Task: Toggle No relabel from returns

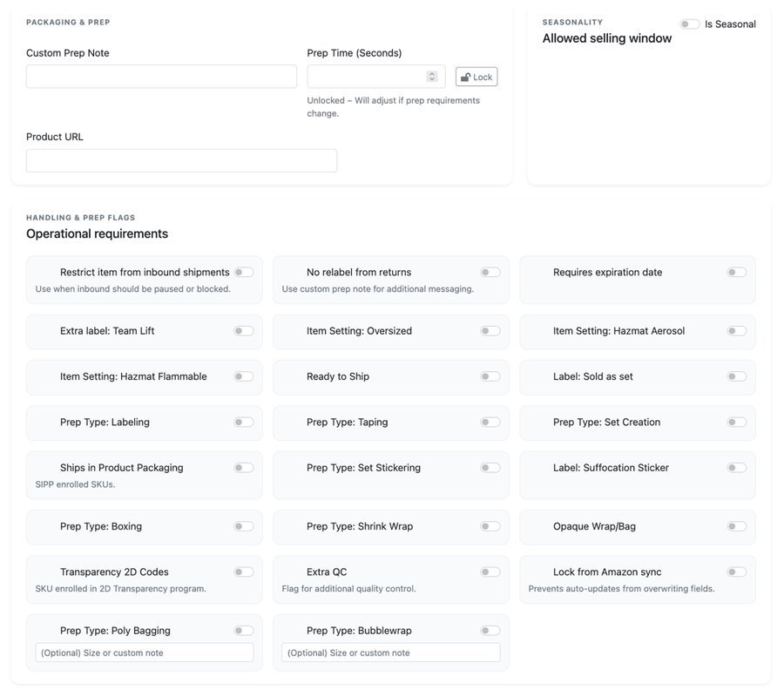Action: [x=490, y=273]
